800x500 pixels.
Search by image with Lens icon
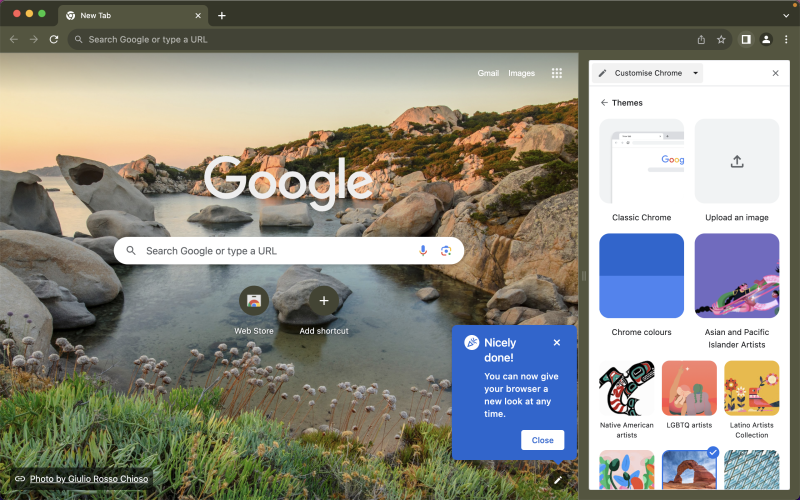pyautogui.click(x=446, y=250)
